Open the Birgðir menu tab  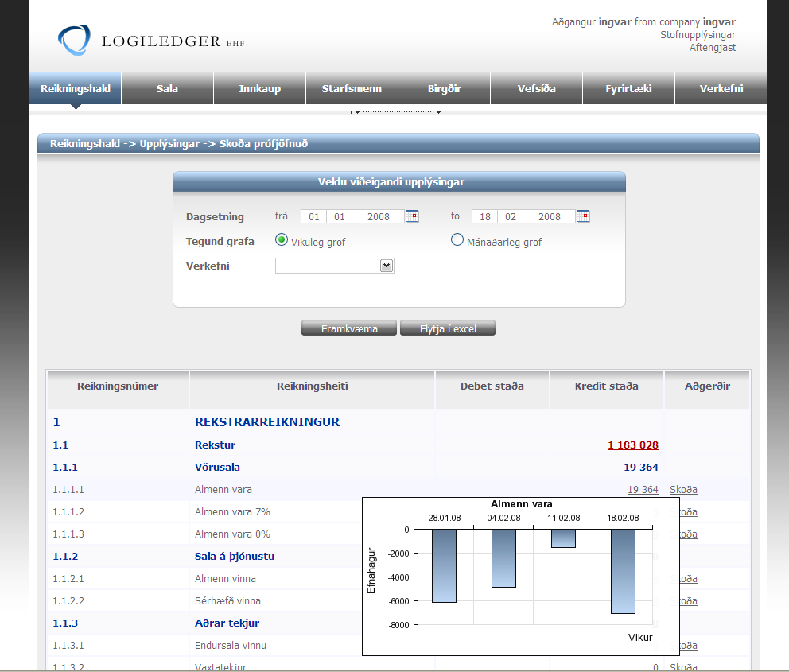point(445,88)
